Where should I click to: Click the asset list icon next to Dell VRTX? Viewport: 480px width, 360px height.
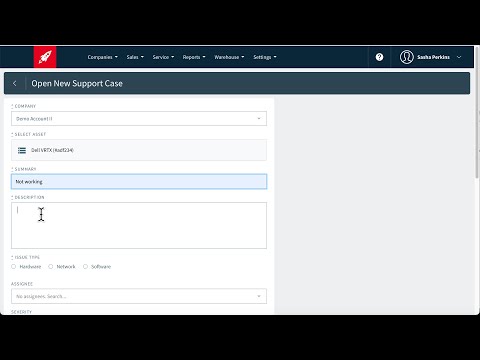tap(22, 150)
